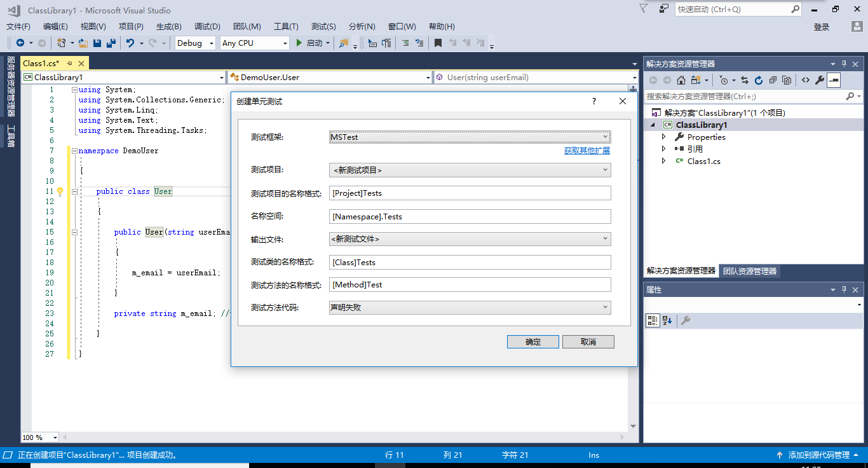Collapse the User class code block at line 11
This screenshot has height=468, width=868.
pos(74,191)
